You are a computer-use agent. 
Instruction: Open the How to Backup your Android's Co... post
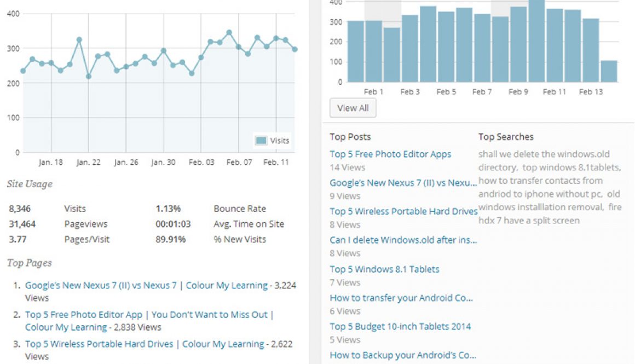(403, 355)
